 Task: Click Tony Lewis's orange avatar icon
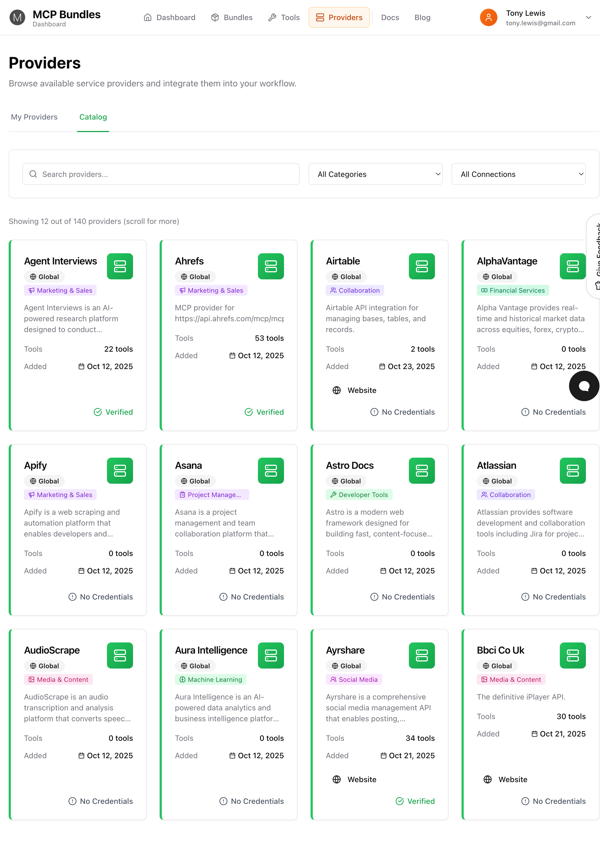click(x=488, y=17)
